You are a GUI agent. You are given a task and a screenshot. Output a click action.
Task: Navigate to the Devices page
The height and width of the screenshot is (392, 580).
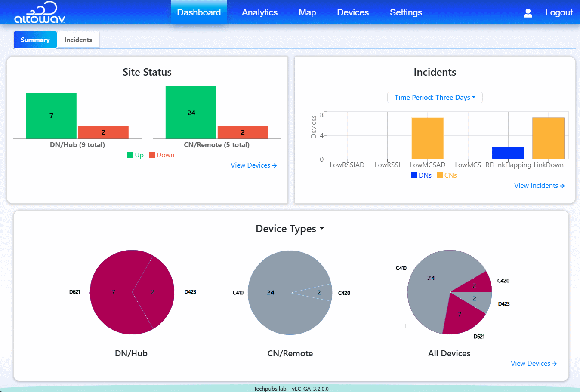pos(353,12)
